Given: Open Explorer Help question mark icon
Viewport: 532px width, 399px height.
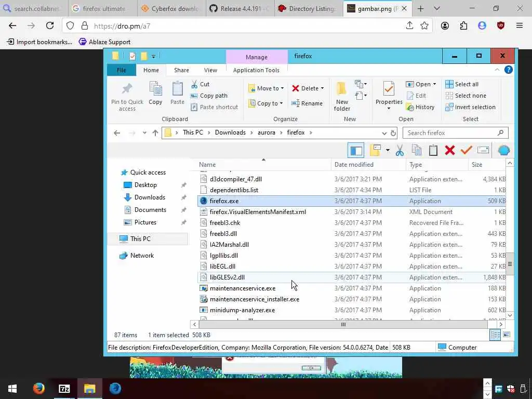Looking at the screenshot, I should (508, 70).
